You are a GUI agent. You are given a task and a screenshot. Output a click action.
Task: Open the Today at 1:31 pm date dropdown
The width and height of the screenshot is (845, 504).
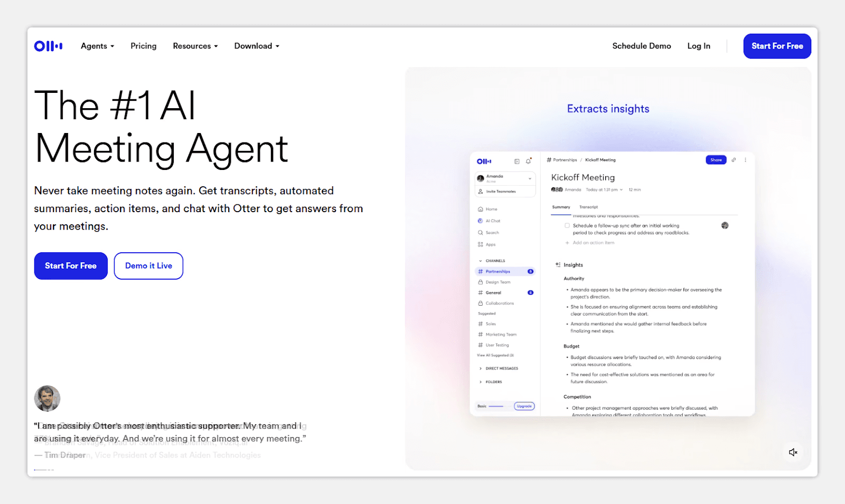click(604, 189)
